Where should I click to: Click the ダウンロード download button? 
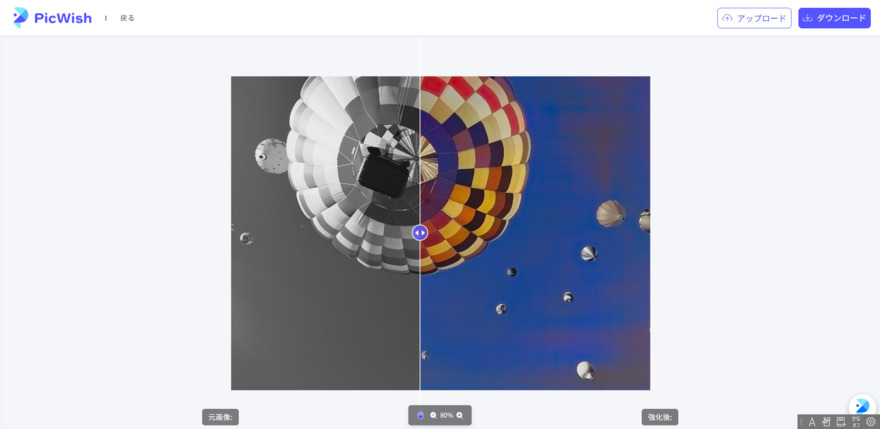(835, 18)
